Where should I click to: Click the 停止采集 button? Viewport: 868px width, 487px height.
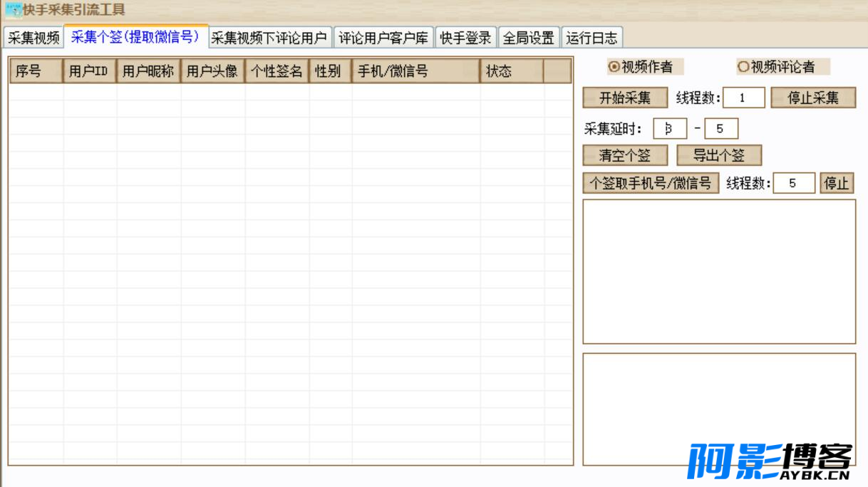tap(813, 98)
